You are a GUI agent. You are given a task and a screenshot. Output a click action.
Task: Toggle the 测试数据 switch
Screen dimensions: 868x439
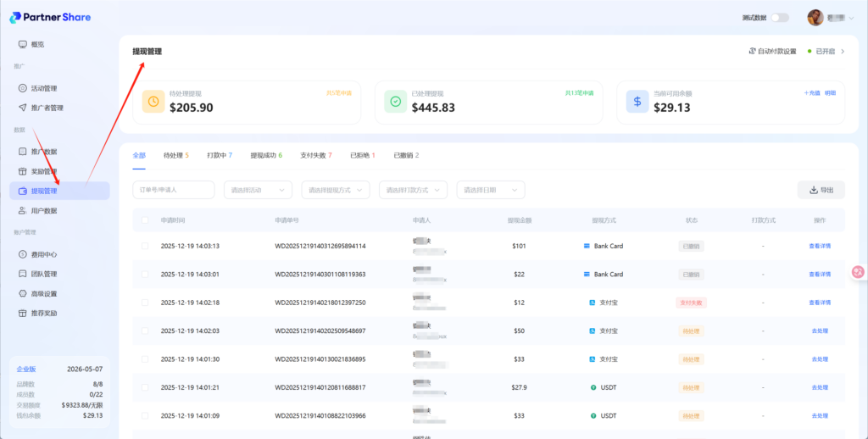(779, 18)
